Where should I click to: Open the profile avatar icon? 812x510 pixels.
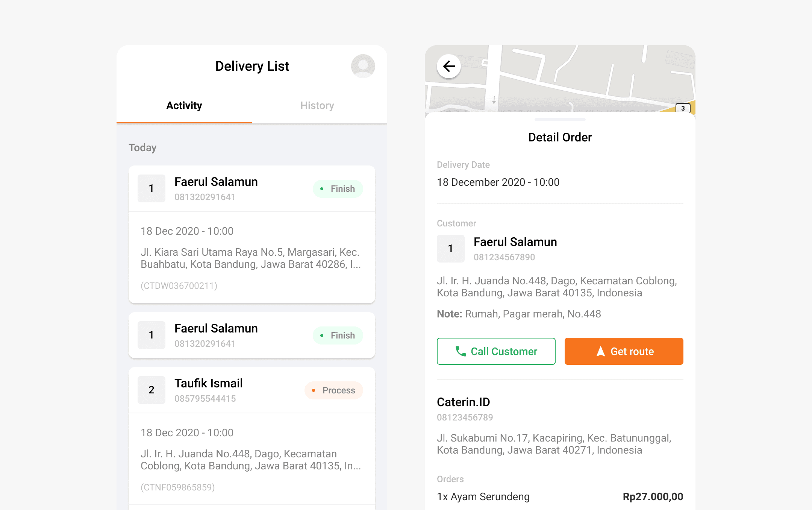pyautogui.click(x=363, y=66)
